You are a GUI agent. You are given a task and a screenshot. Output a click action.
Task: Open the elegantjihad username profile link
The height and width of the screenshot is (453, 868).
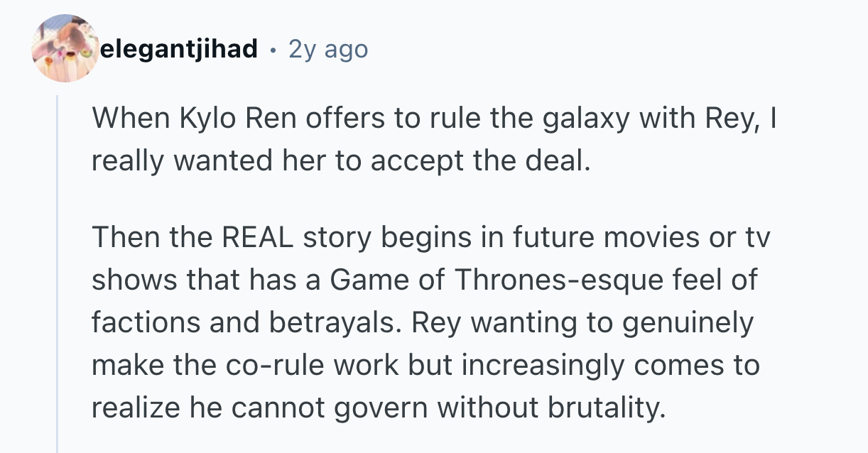(180, 49)
